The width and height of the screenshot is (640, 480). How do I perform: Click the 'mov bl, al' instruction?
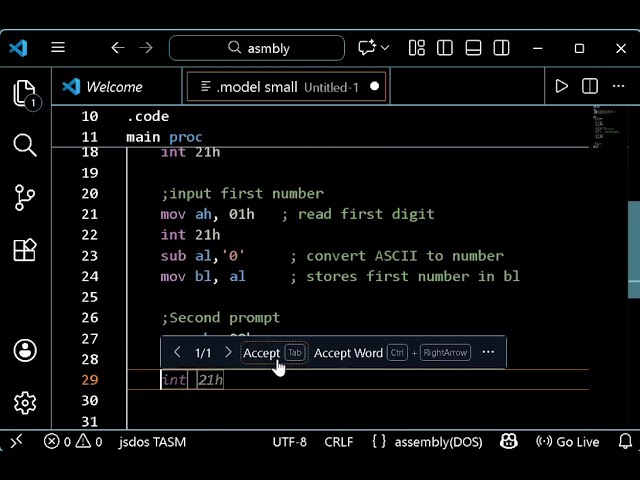point(203,276)
